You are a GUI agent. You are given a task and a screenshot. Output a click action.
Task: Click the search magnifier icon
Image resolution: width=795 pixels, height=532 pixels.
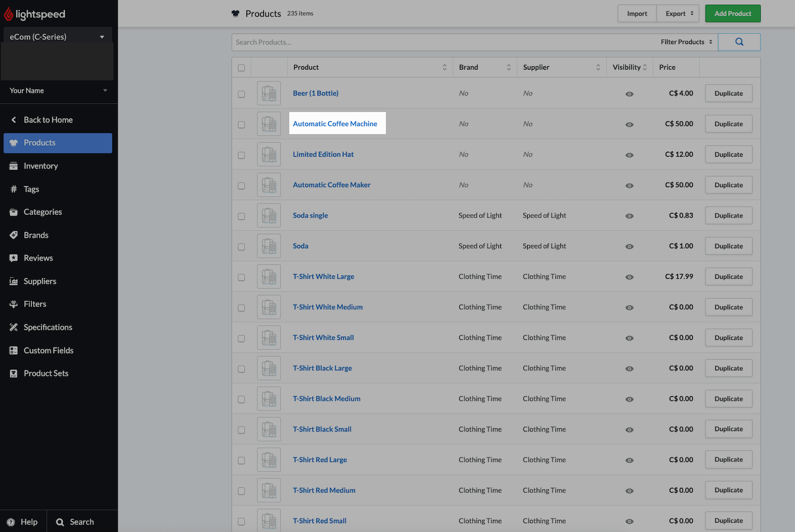pyautogui.click(x=739, y=42)
